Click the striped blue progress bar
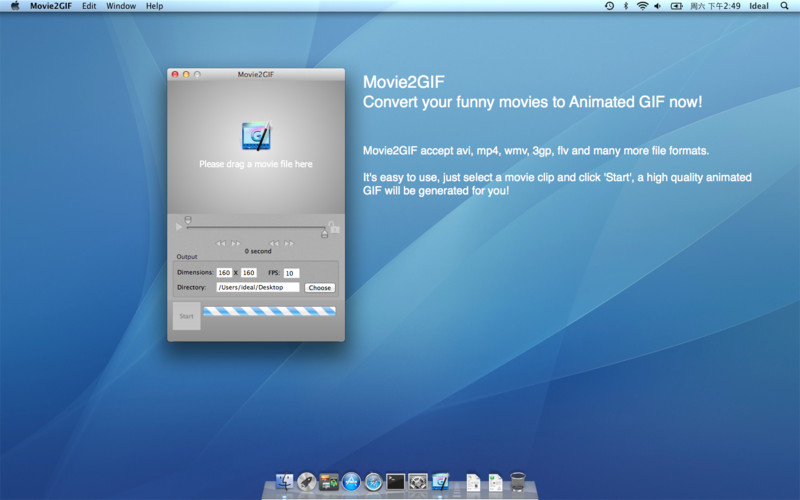This screenshot has height=500, width=800. 269,311
